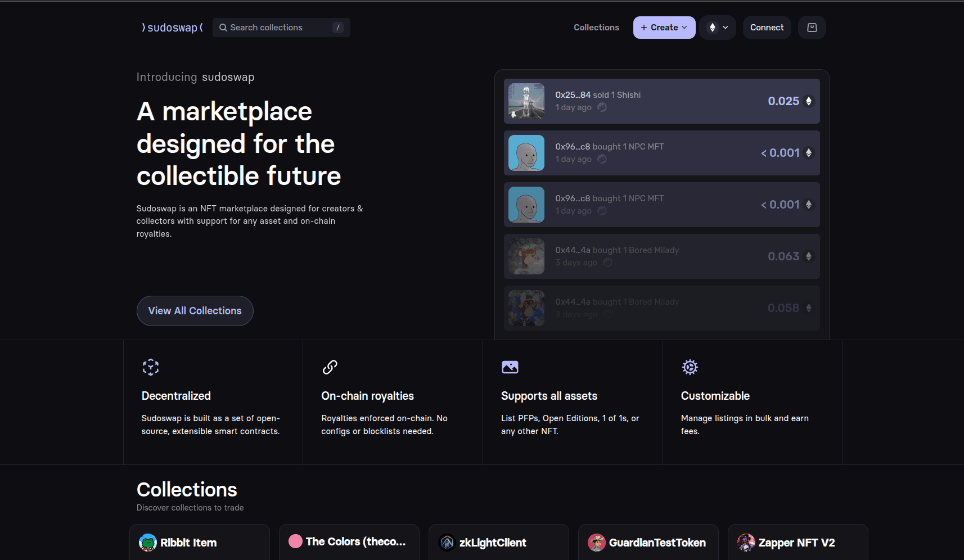Click 'Discover collections to trade' text

(x=190, y=508)
